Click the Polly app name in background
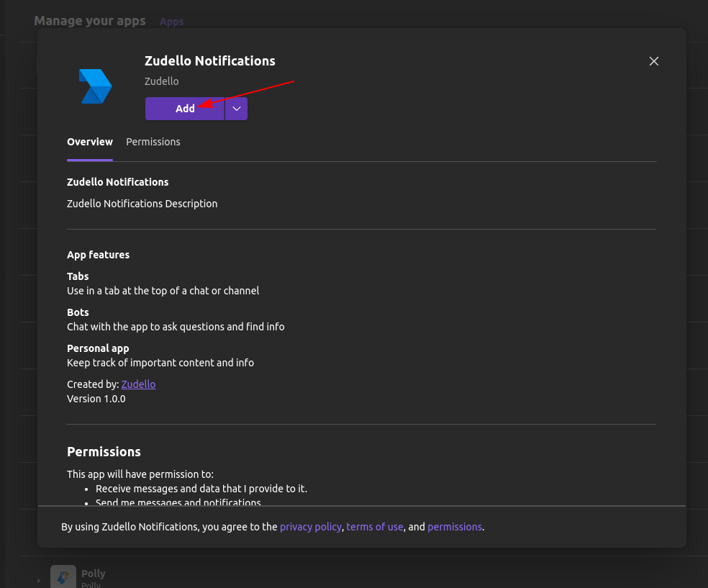 (94, 574)
